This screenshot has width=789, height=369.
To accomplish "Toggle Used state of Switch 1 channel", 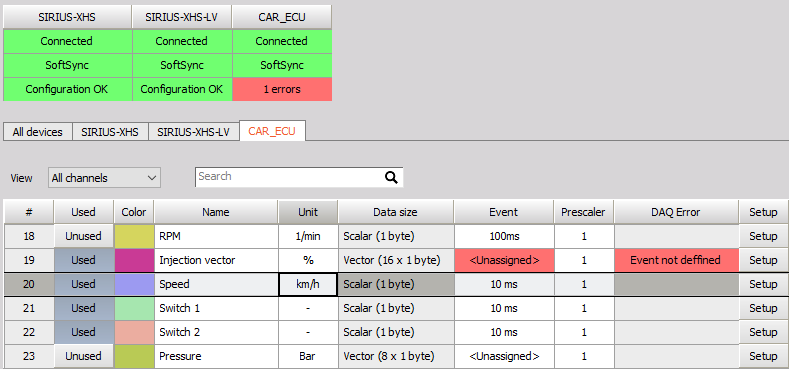I will coord(83,308).
